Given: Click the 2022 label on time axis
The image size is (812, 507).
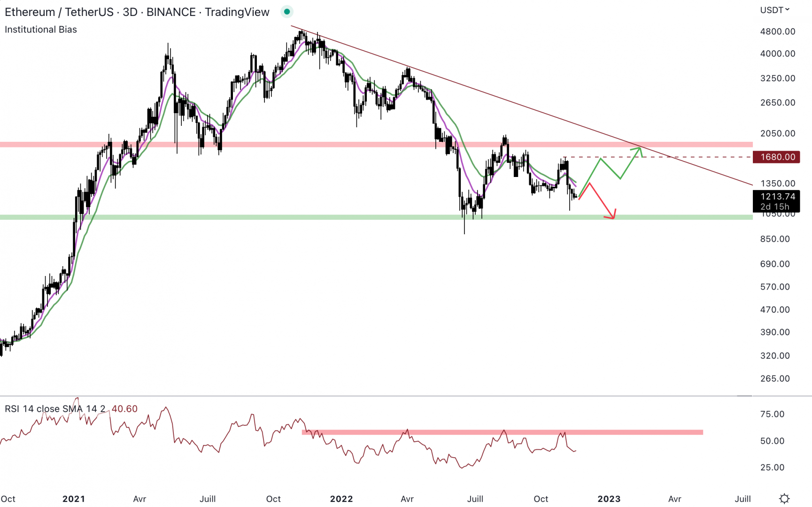Looking at the screenshot, I should coord(341,499).
